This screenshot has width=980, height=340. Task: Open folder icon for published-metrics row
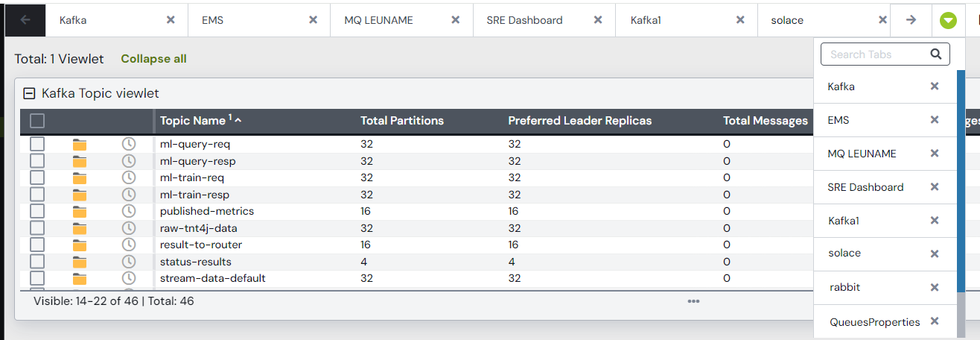(x=80, y=212)
